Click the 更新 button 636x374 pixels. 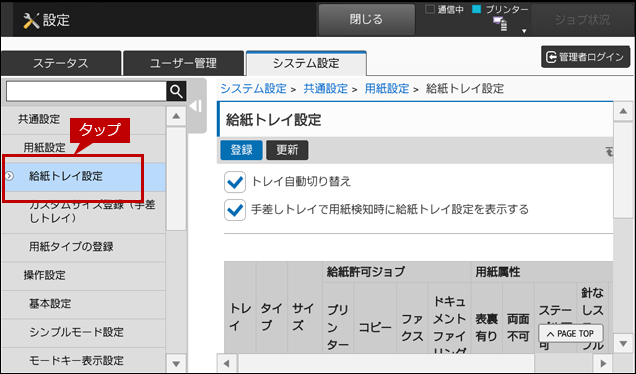click(287, 150)
